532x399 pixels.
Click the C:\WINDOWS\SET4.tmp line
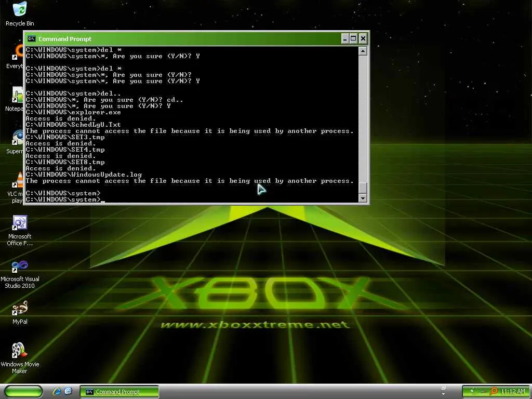coord(65,150)
